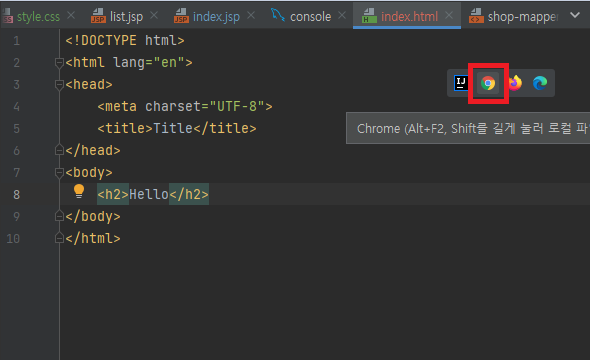Switch to the style.css tab
This screenshot has height=360, width=590.
38,17
